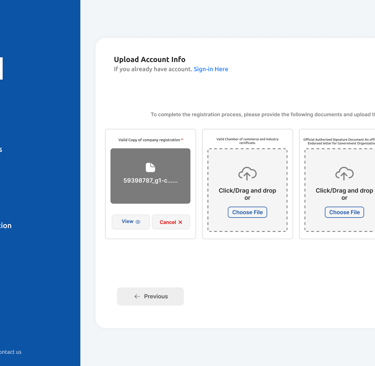375x366 pixels.
Task: Click the cloud upload icon for signature document
Action: click(x=344, y=174)
